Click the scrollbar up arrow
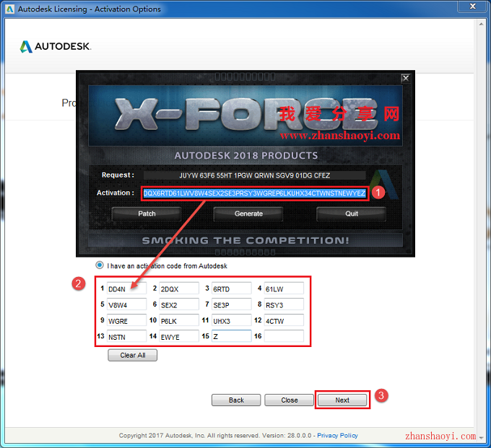This screenshot has height=448, width=491. (x=482, y=24)
